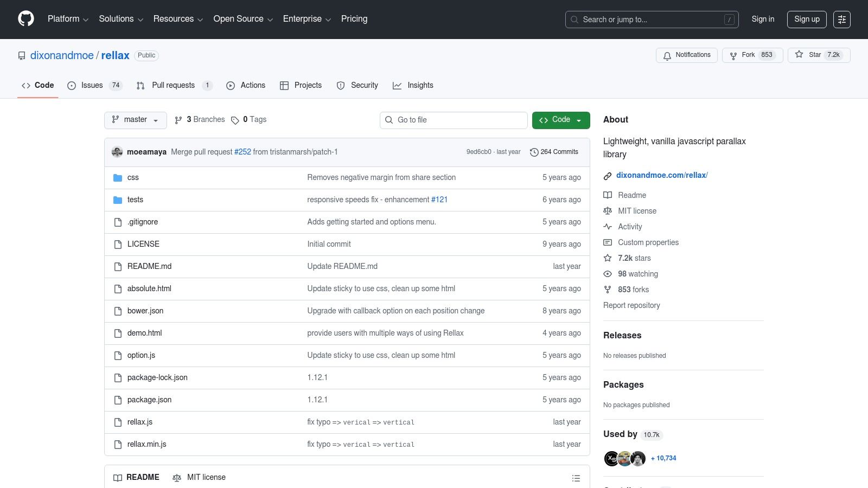Click the fork icon next to 853
Screen dimensions: 868x488
point(735,55)
